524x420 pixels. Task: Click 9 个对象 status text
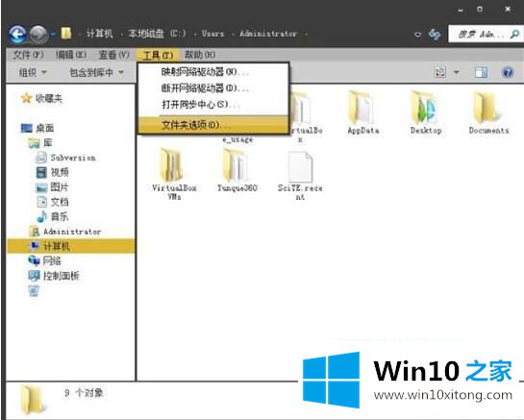pos(84,393)
